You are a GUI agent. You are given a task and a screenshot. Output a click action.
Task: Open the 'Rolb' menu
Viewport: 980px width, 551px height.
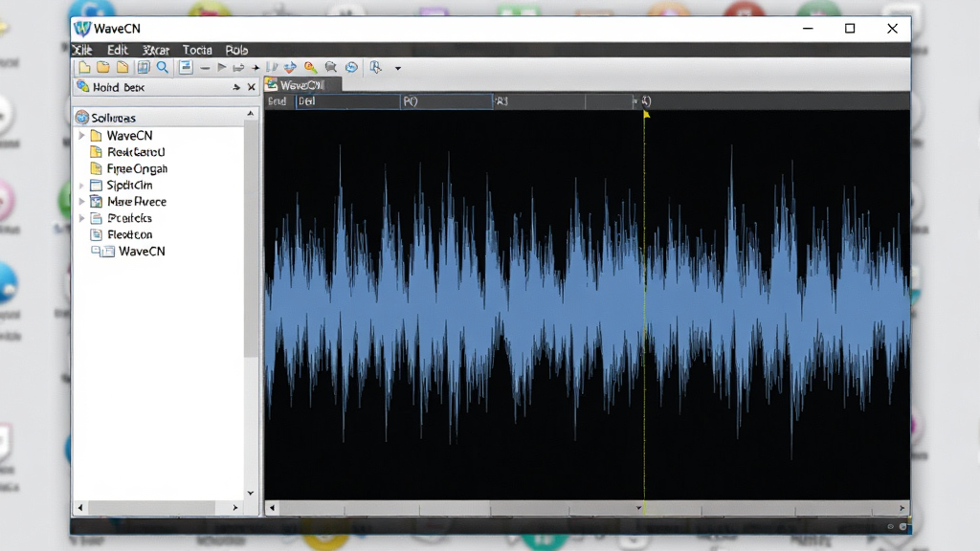pyautogui.click(x=236, y=50)
